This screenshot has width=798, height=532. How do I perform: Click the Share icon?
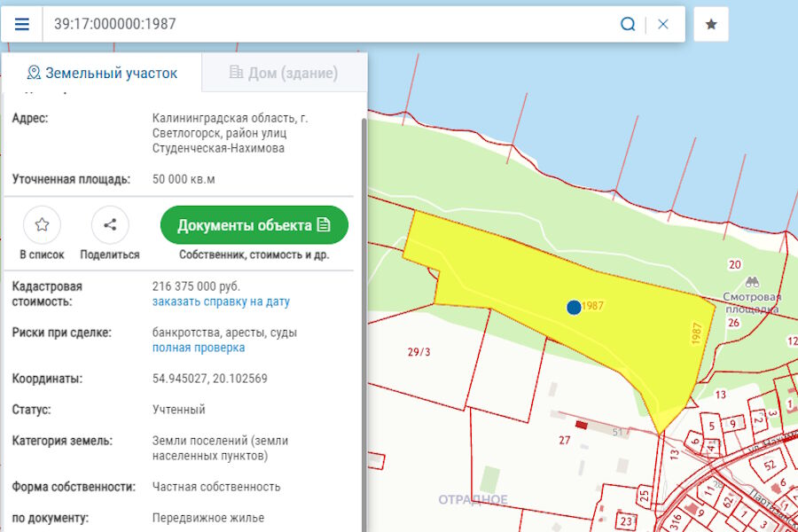(x=110, y=225)
